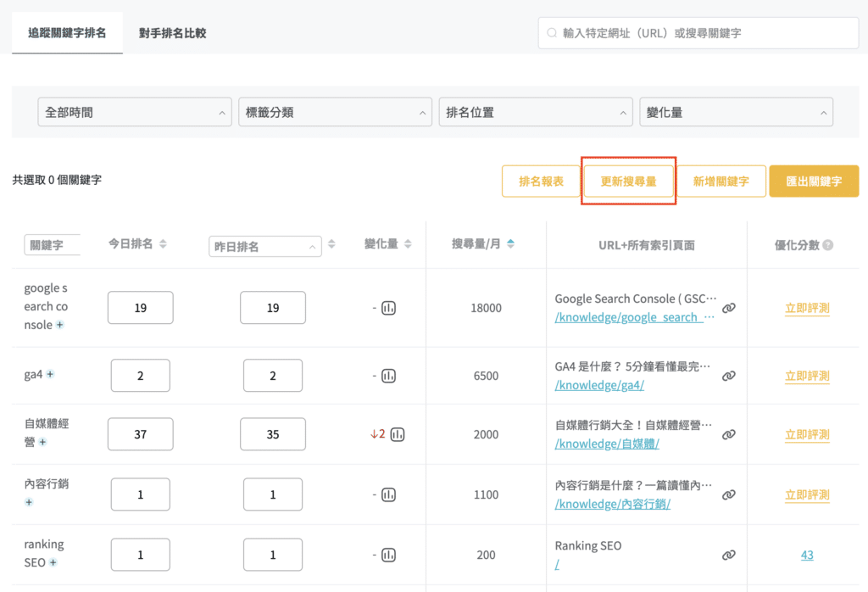Click the chart icon for google search console

[x=389, y=308]
